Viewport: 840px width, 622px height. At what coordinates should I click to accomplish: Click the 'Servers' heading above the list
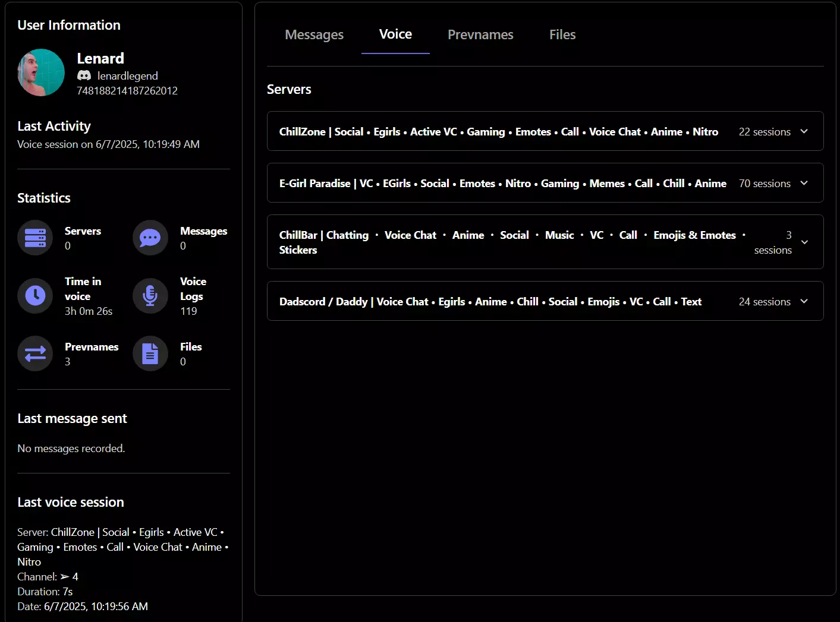tap(289, 89)
